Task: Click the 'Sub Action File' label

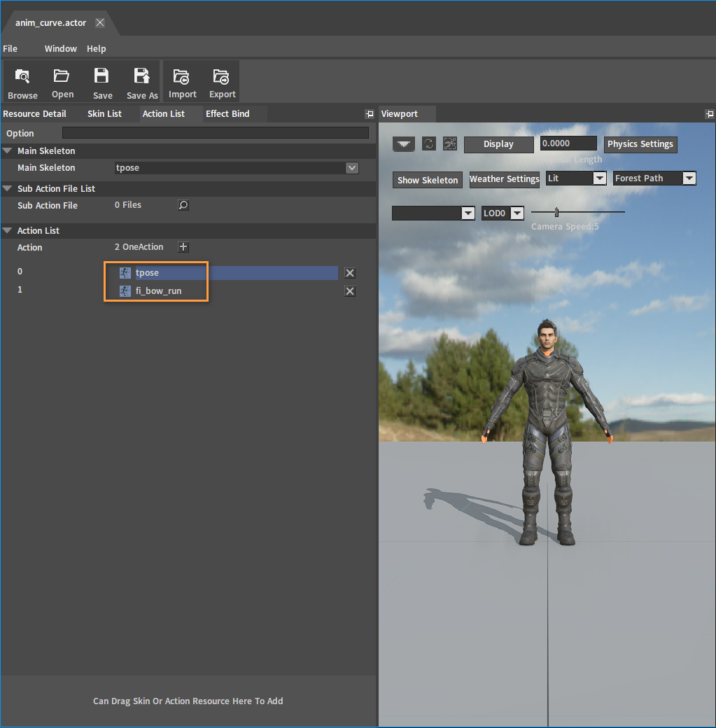Action: (x=48, y=205)
